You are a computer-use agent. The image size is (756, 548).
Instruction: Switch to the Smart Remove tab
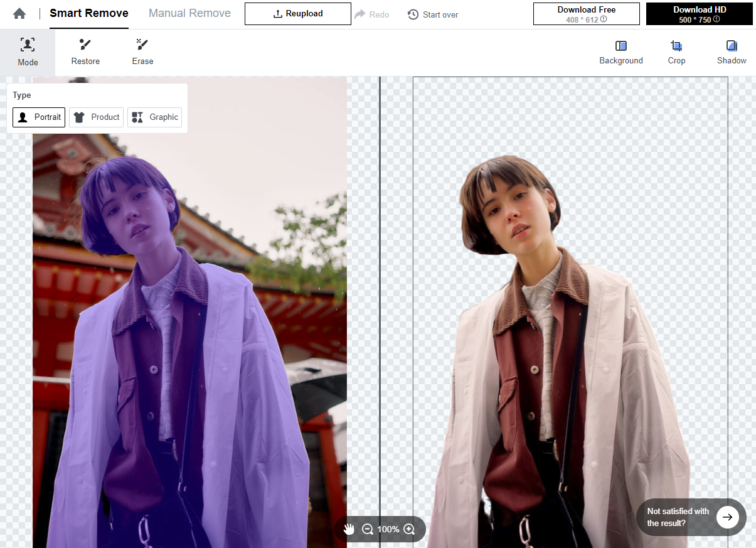pyautogui.click(x=89, y=13)
